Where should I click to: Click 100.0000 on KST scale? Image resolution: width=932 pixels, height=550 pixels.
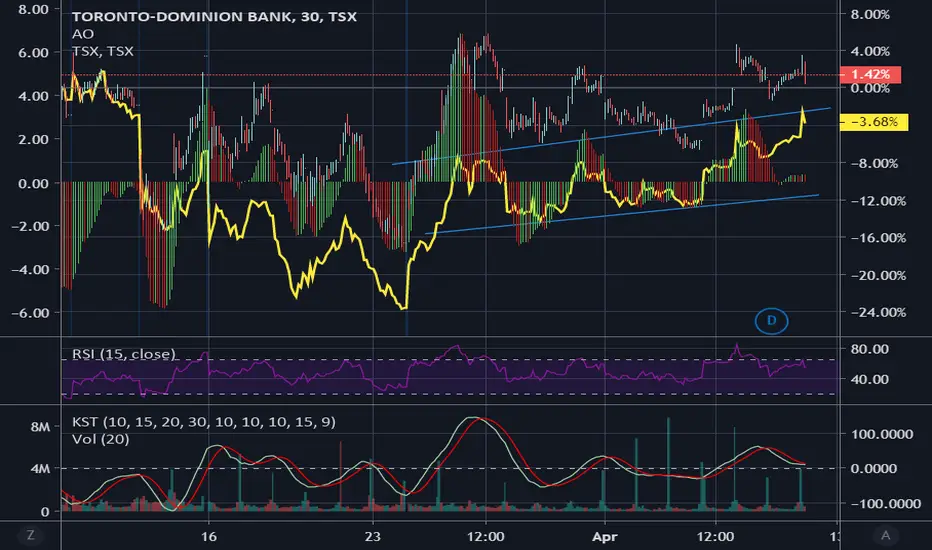[882, 434]
